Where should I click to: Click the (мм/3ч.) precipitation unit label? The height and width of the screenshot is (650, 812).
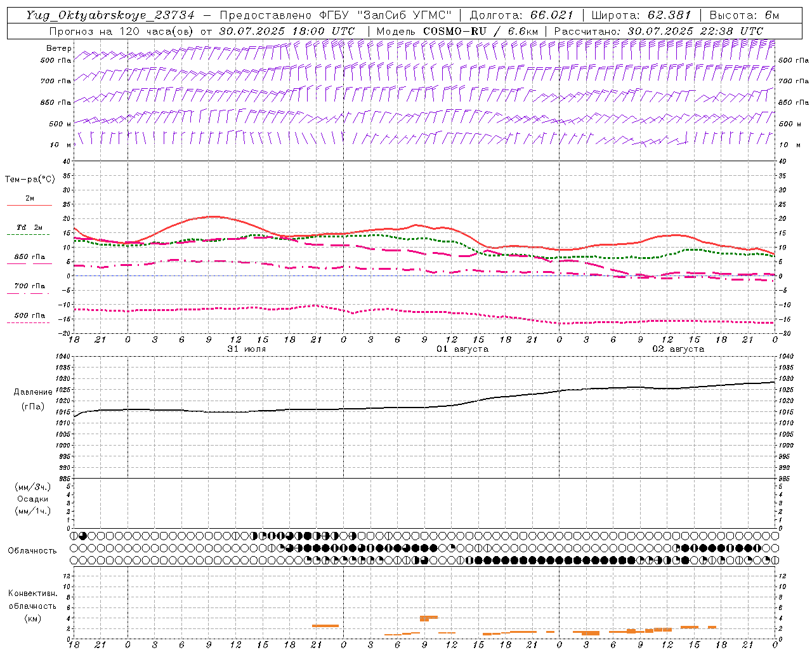pos(32,487)
